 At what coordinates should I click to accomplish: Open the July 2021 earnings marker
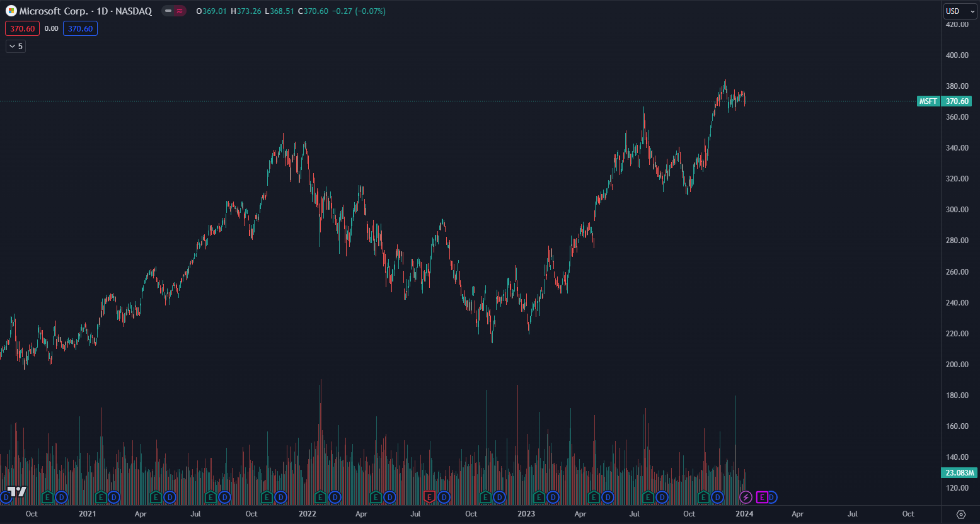210,497
